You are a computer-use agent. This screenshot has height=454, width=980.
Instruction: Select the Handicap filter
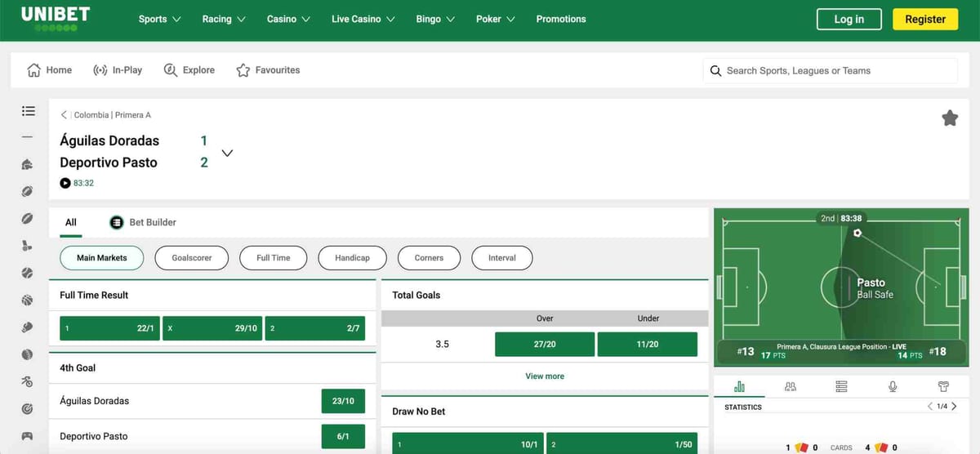pos(353,258)
